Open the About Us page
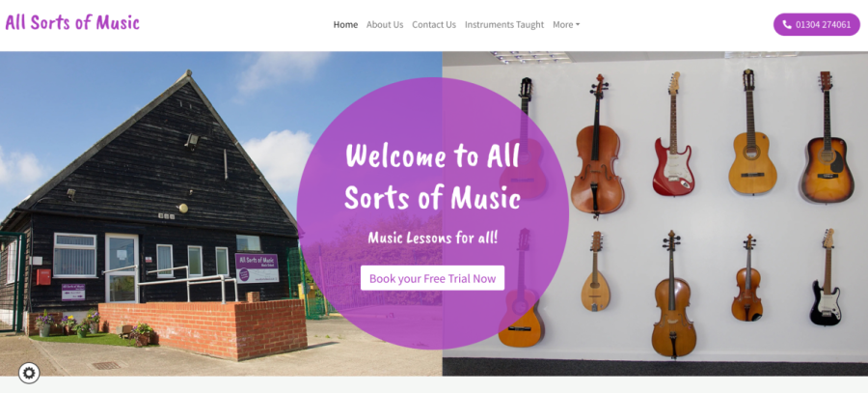This screenshot has width=868, height=393. pyautogui.click(x=385, y=24)
